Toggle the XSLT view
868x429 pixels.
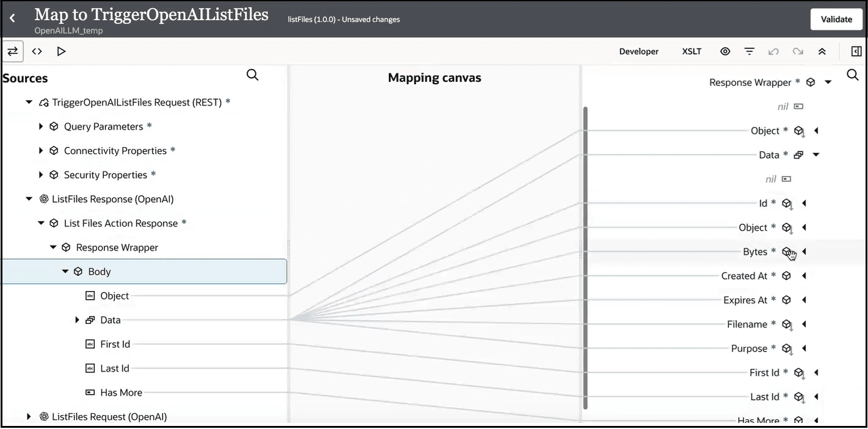click(x=692, y=52)
